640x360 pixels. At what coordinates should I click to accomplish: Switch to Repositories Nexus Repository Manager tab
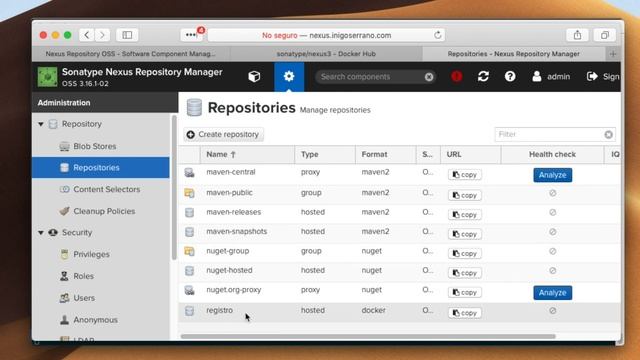pos(513,53)
